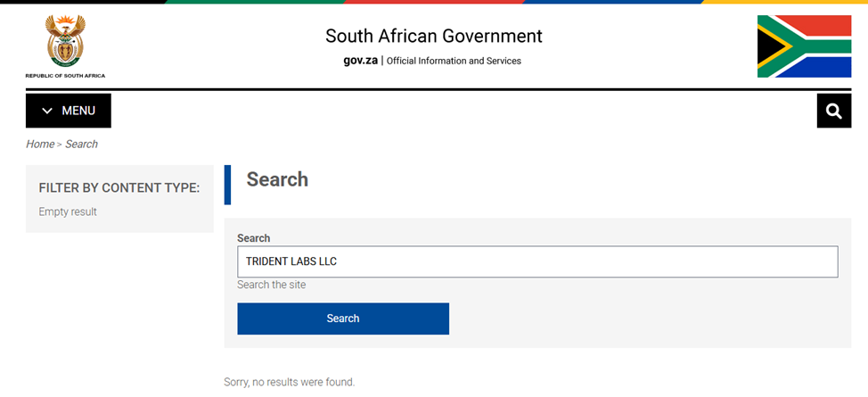Open search with the black magnifier icon
868x397 pixels.
point(833,111)
